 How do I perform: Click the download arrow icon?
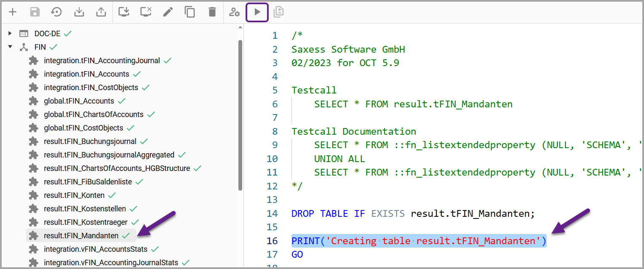pyautogui.click(x=79, y=12)
